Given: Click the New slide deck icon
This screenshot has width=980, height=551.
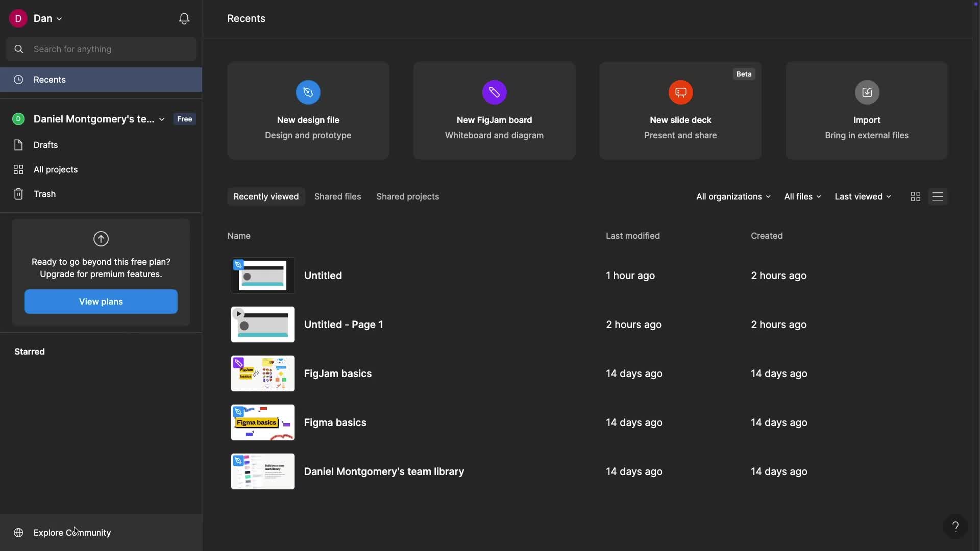Looking at the screenshot, I should click(681, 92).
